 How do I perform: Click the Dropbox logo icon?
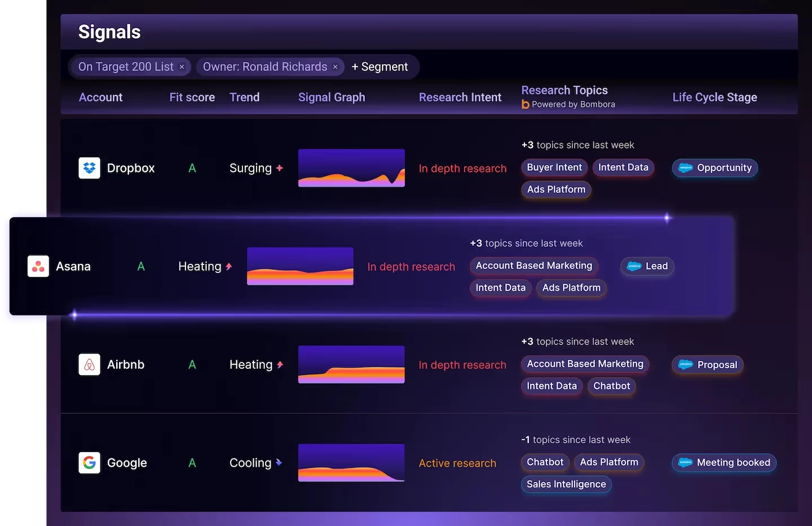[x=89, y=168]
